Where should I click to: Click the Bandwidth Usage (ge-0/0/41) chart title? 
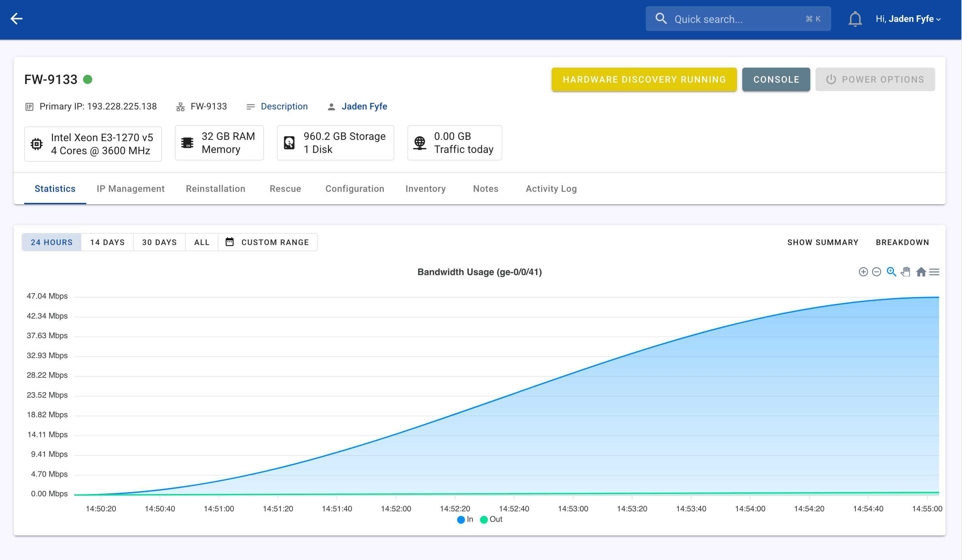coord(479,272)
